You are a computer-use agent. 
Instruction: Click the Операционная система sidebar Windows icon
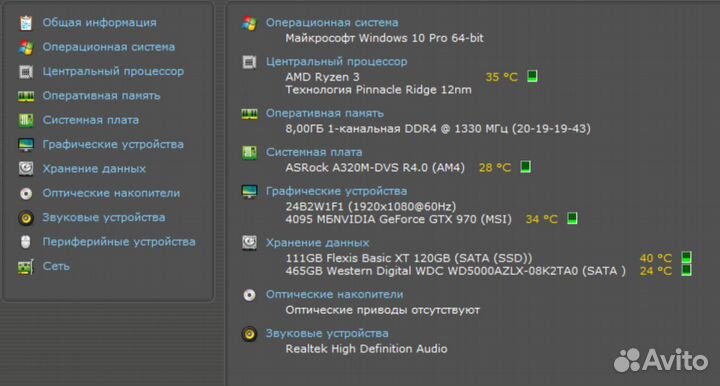pyautogui.click(x=26, y=47)
